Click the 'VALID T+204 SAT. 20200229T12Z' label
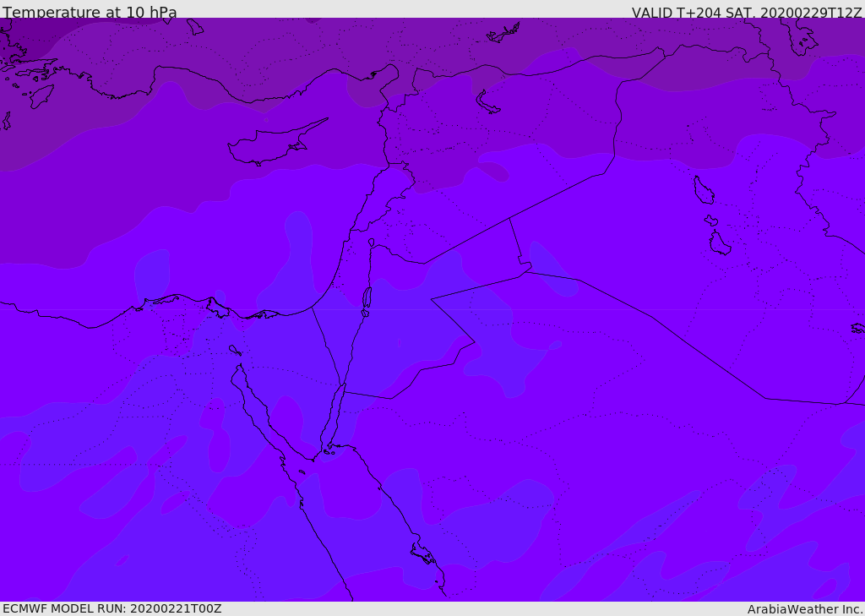 tap(747, 13)
